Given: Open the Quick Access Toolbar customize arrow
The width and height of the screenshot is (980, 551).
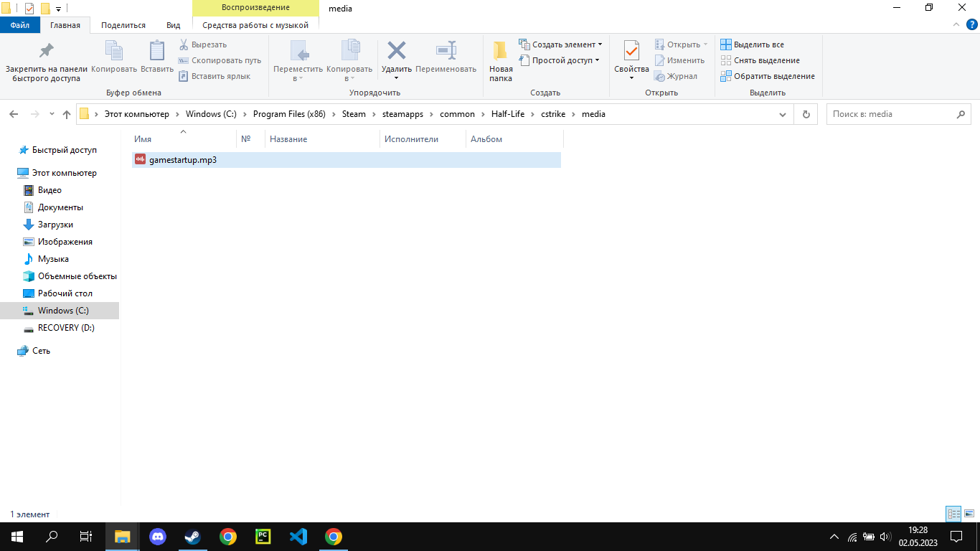Looking at the screenshot, I should [x=58, y=9].
